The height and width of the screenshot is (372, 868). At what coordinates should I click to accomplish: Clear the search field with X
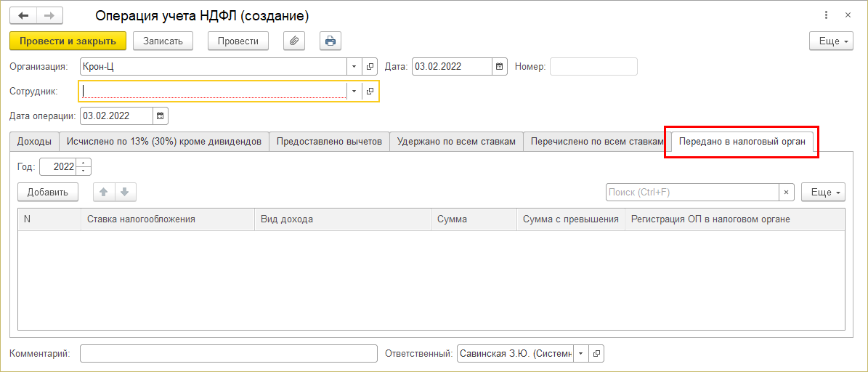pos(786,192)
